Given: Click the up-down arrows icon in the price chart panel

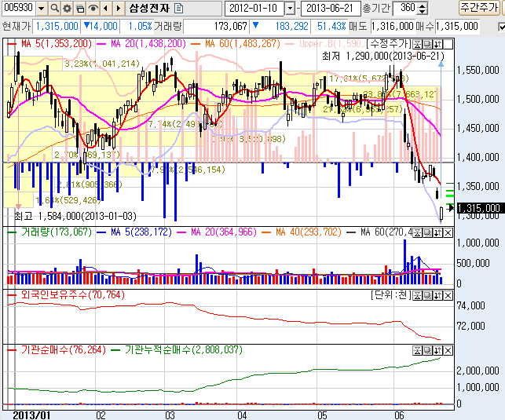Looking at the screenshot, I should coord(438,44).
